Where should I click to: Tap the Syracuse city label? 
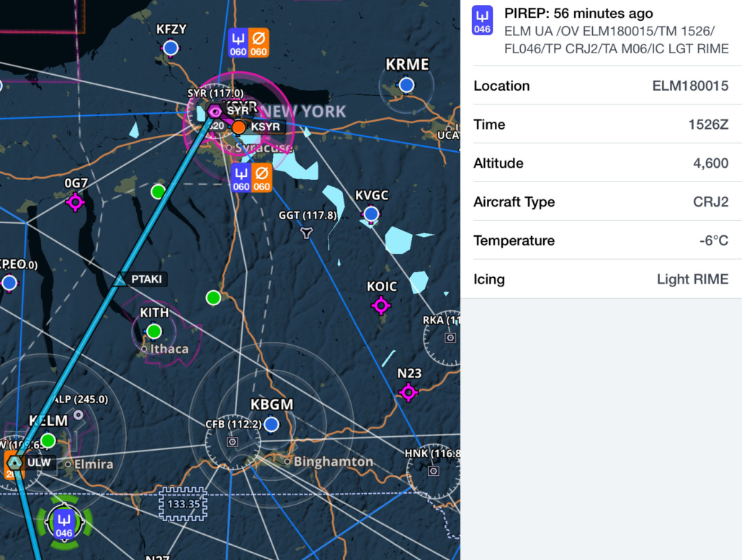coord(263,148)
